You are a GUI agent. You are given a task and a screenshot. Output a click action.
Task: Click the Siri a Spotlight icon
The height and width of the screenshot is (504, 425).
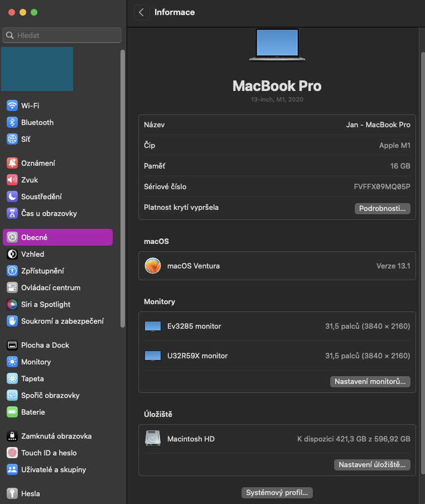pyautogui.click(x=12, y=304)
